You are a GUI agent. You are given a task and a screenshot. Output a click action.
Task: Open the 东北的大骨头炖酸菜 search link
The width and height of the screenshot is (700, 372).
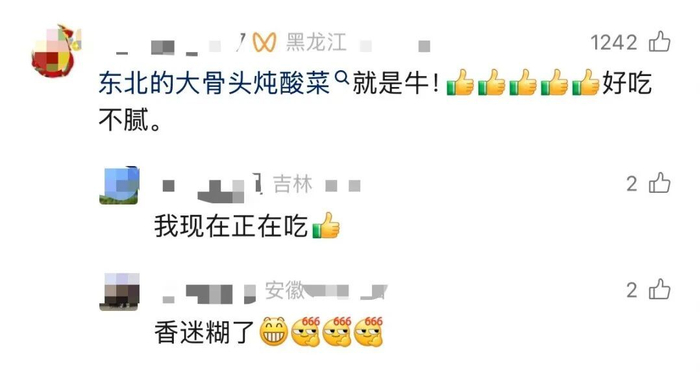click(214, 84)
